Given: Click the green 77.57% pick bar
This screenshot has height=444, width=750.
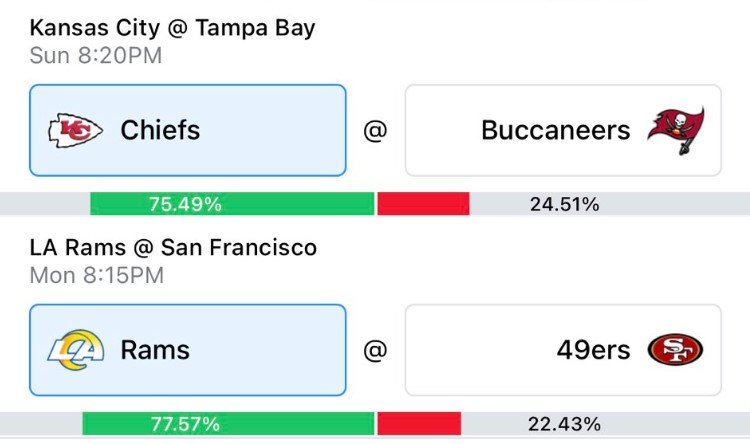Looking at the screenshot, I should pyautogui.click(x=228, y=424).
